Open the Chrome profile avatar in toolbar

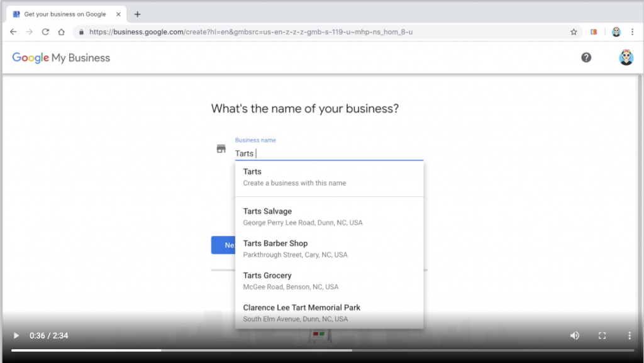[616, 31]
